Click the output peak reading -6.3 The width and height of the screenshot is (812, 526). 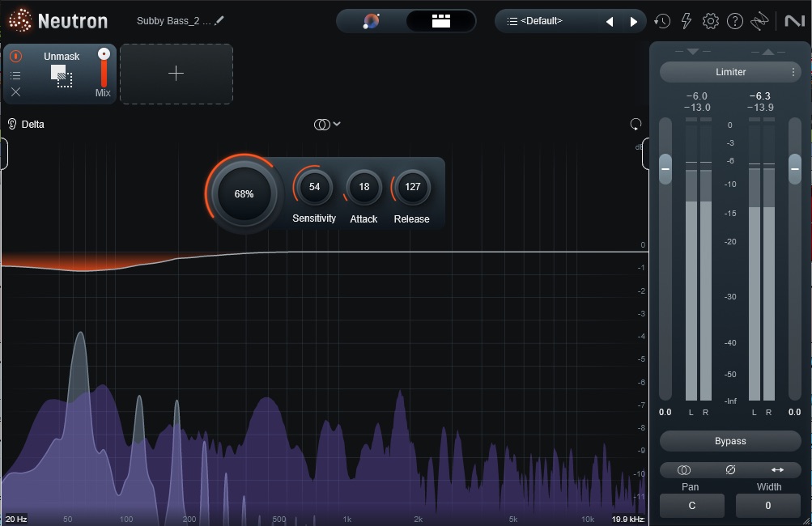click(759, 96)
